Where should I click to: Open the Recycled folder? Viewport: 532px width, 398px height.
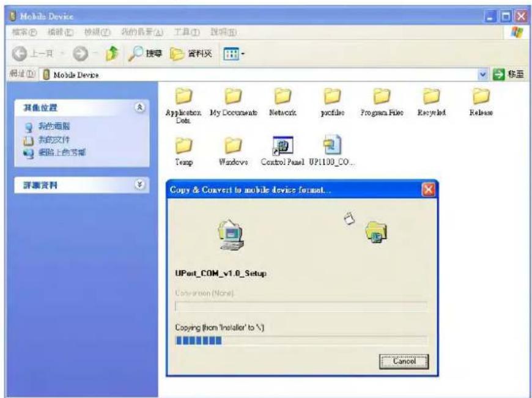[432, 103]
